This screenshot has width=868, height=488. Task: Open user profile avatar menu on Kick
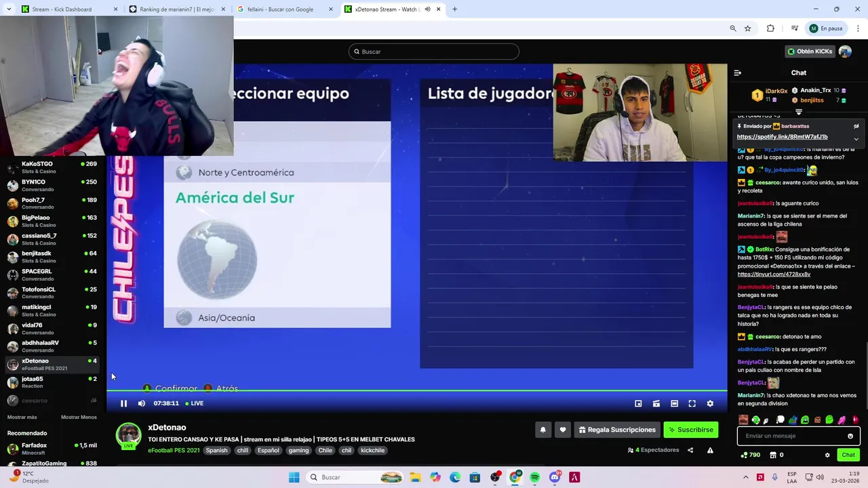(x=845, y=52)
